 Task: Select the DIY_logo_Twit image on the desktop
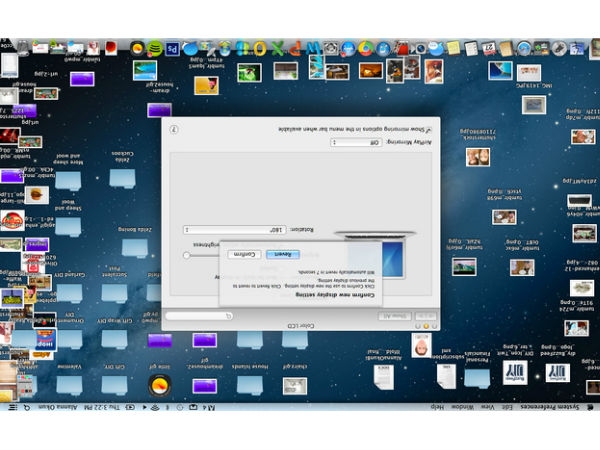point(515,372)
